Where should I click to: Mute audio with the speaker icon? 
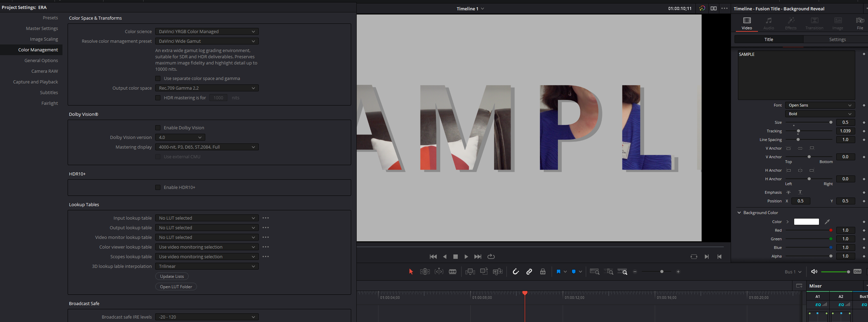pyautogui.click(x=814, y=272)
